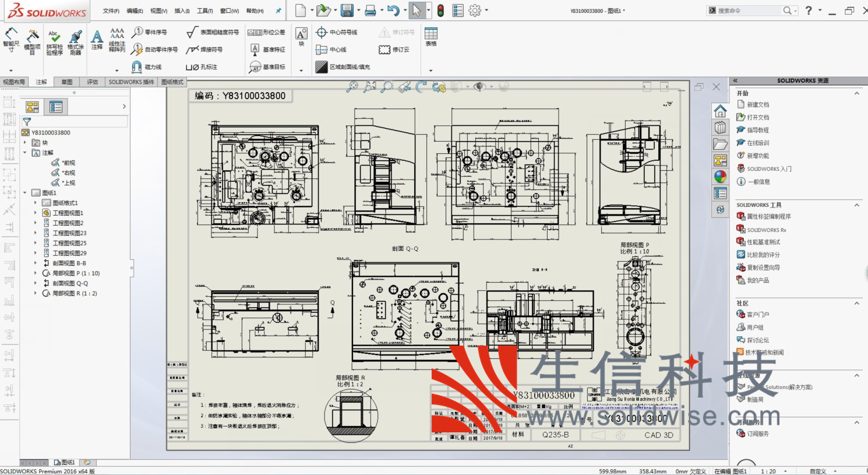
Task: Select the Note (注释) tool
Action: click(97, 40)
